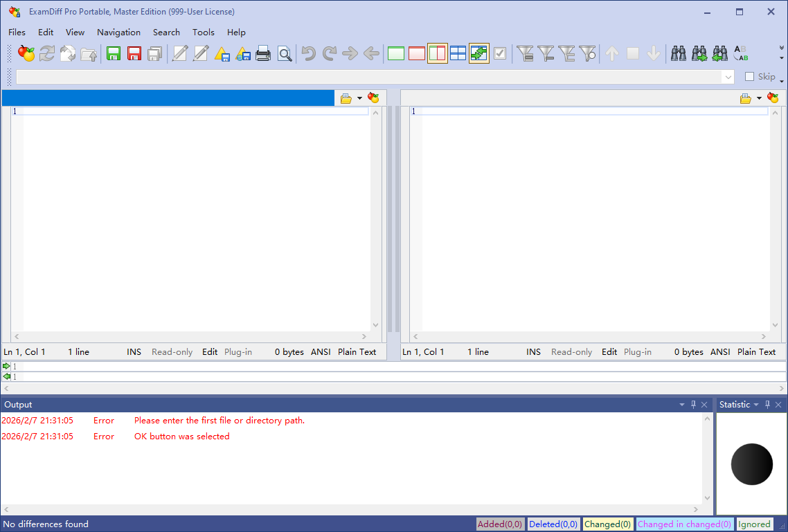Viewport: 788px width, 532px height.
Task: Open the Navigation menu
Action: coord(118,32)
